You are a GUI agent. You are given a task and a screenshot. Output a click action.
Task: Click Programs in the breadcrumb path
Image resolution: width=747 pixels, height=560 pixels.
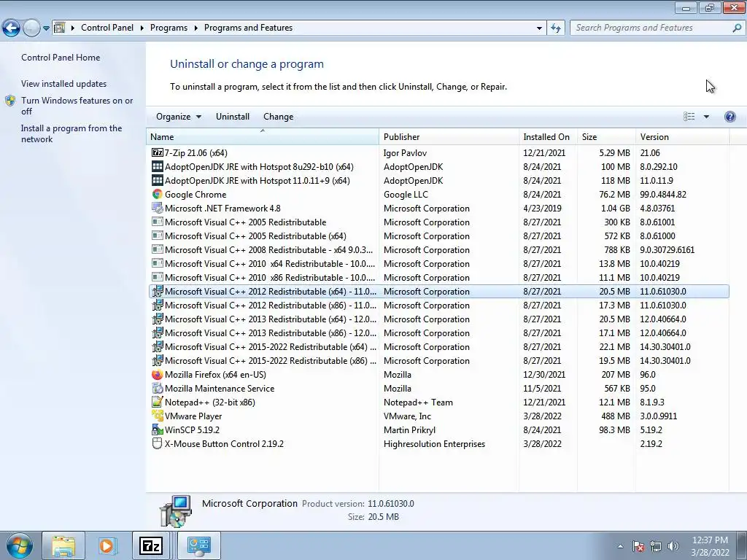[169, 28]
